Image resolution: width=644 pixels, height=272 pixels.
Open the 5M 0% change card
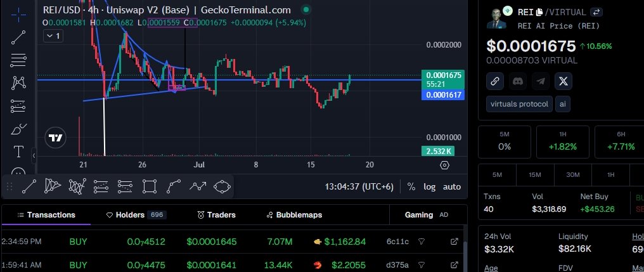tap(505, 142)
